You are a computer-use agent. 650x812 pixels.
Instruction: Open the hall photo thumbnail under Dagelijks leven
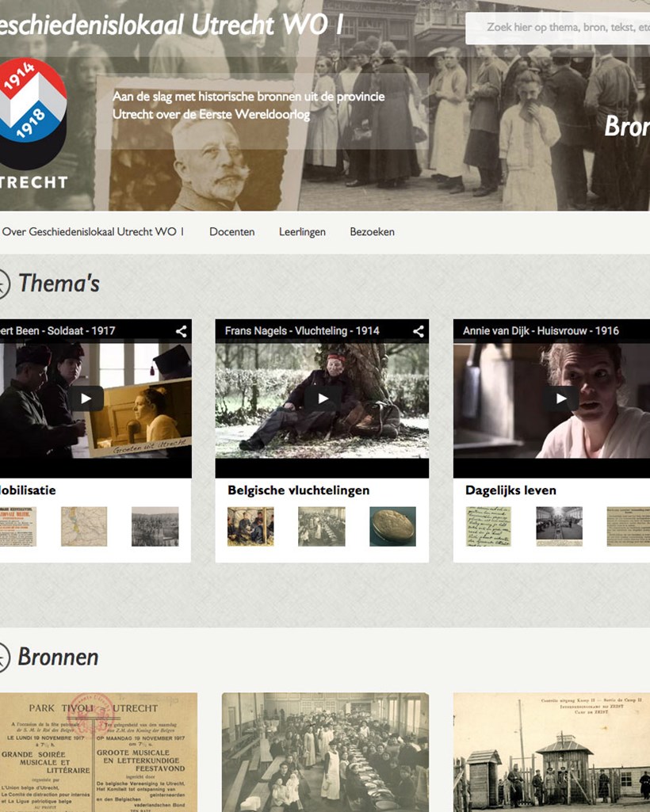coord(560,526)
